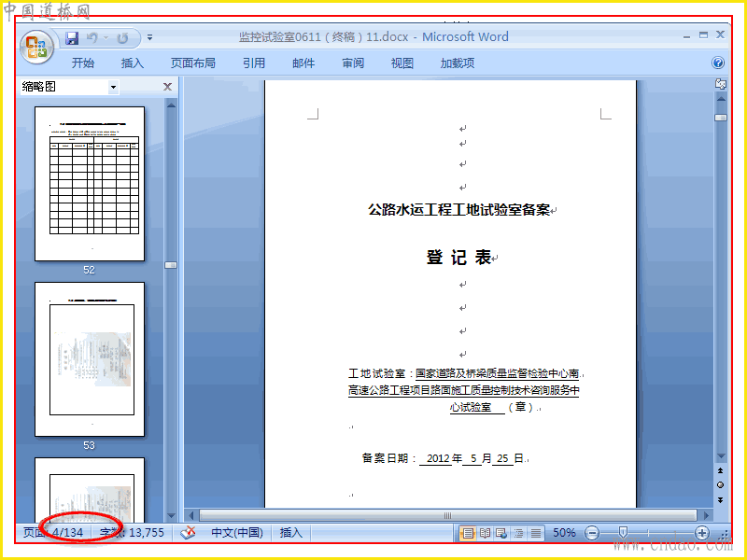Expand the Customize Quick Access Toolbar arrow
The image size is (747, 560).
tap(149, 37)
